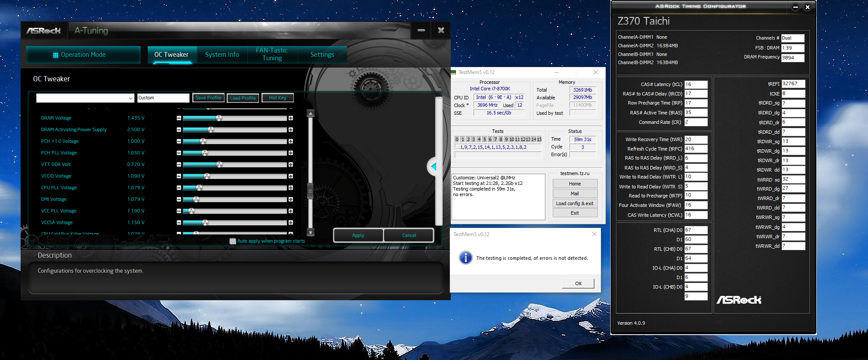Increase VCCSA Voltage with plus icon
868x360 pixels.
point(291,222)
